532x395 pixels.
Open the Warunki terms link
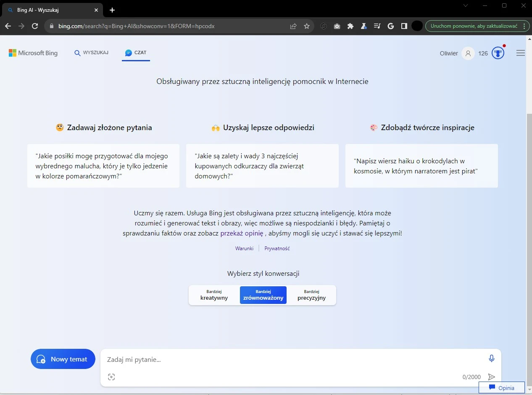click(x=244, y=249)
